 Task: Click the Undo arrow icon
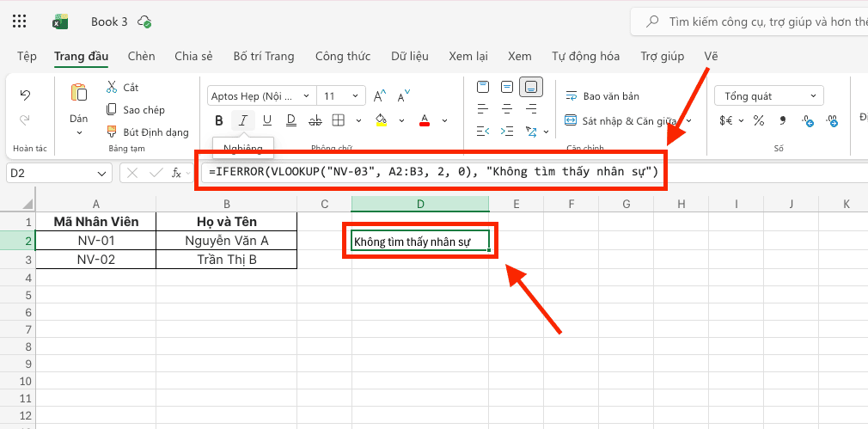tap(25, 95)
